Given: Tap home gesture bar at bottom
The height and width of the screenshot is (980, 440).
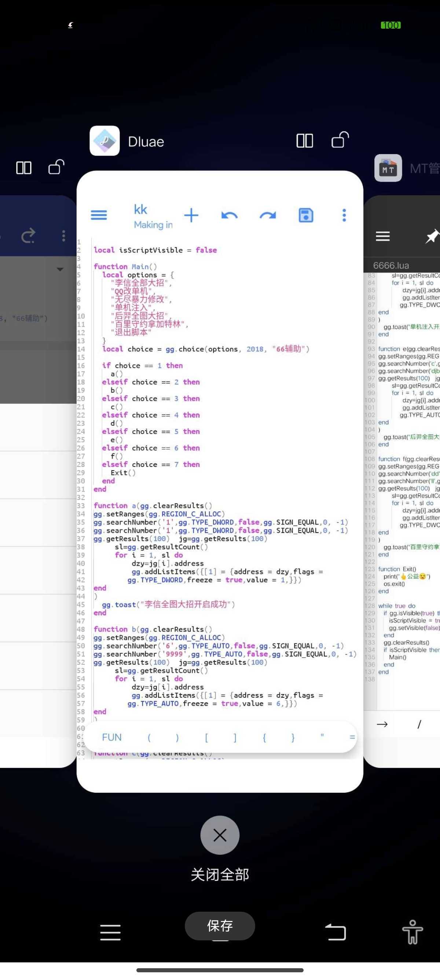Looking at the screenshot, I should [x=220, y=970].
